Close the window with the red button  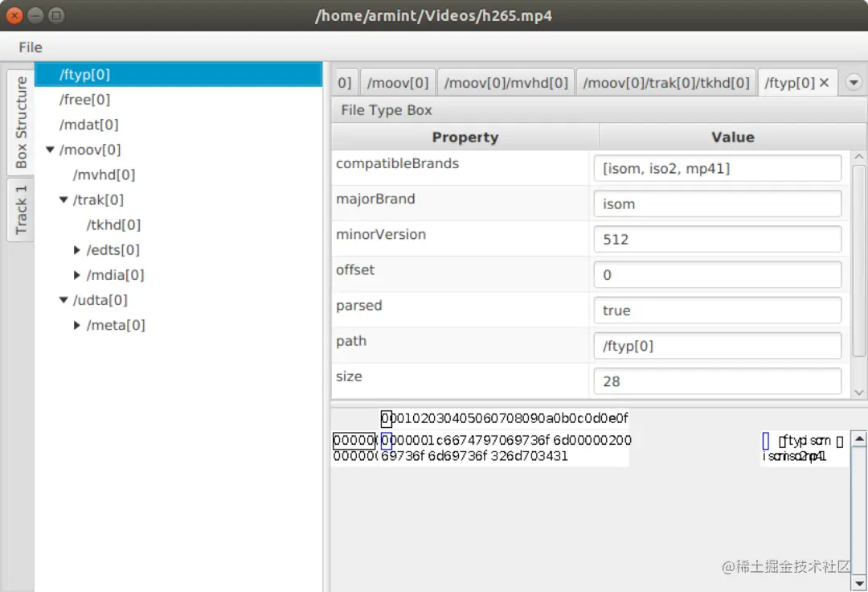pos(14,15)
